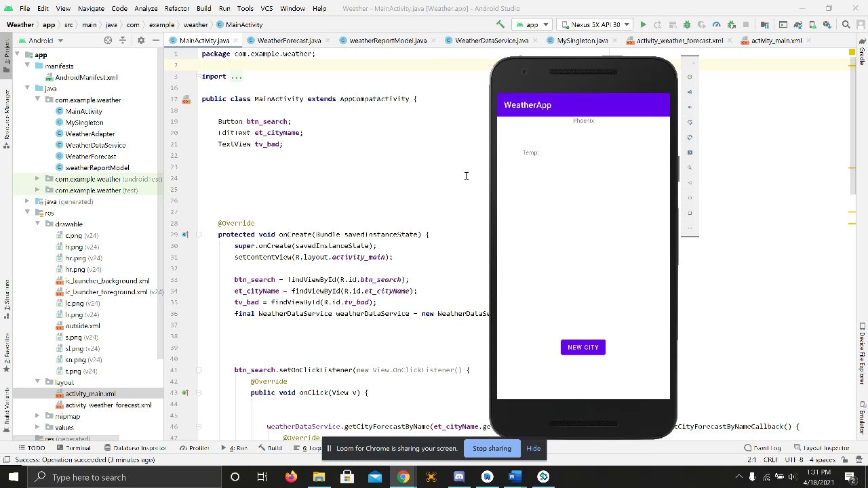The image size is (868, 488).
Task: Click Stop sharing in Loom bar
Action: (x=492, y=448)
